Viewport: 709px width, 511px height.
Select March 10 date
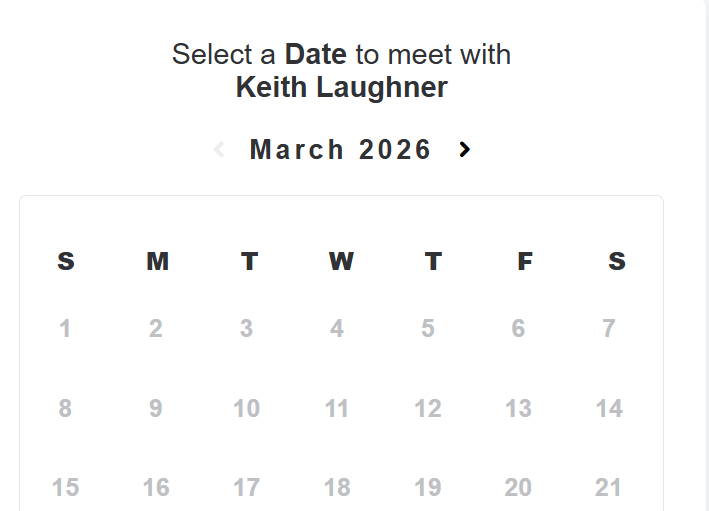[246, 408]
